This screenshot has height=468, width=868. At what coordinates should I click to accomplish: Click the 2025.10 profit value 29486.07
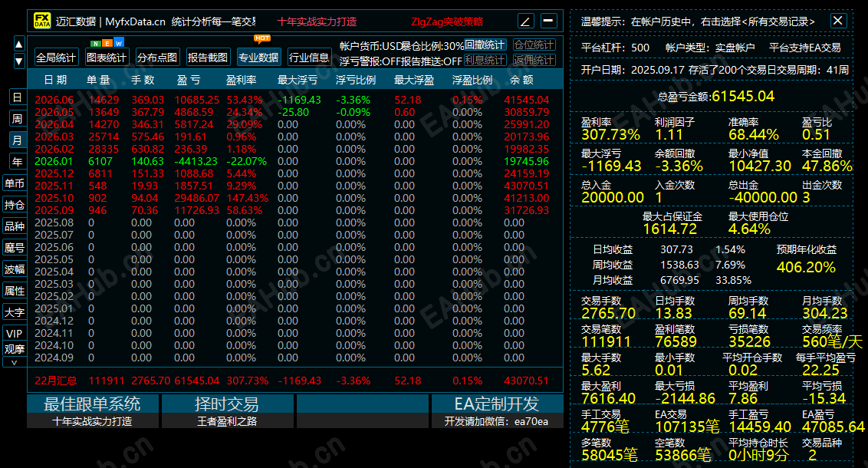click(196, 198)
